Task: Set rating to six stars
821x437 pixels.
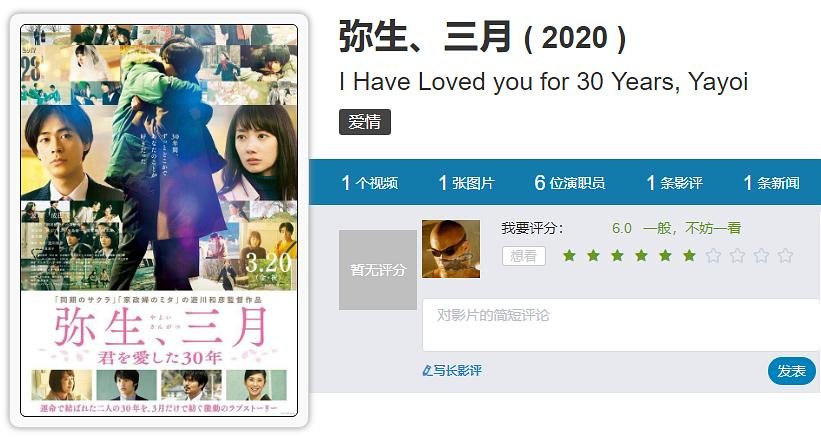Action: [690, 255]
